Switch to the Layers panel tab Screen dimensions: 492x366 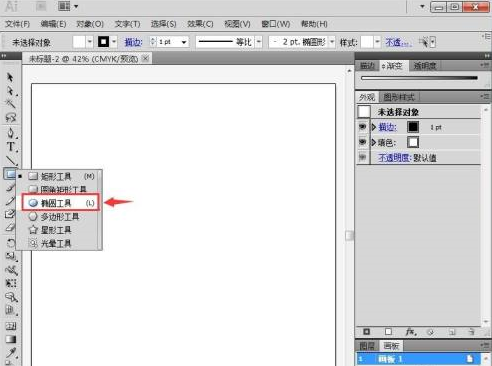(367, 346)
